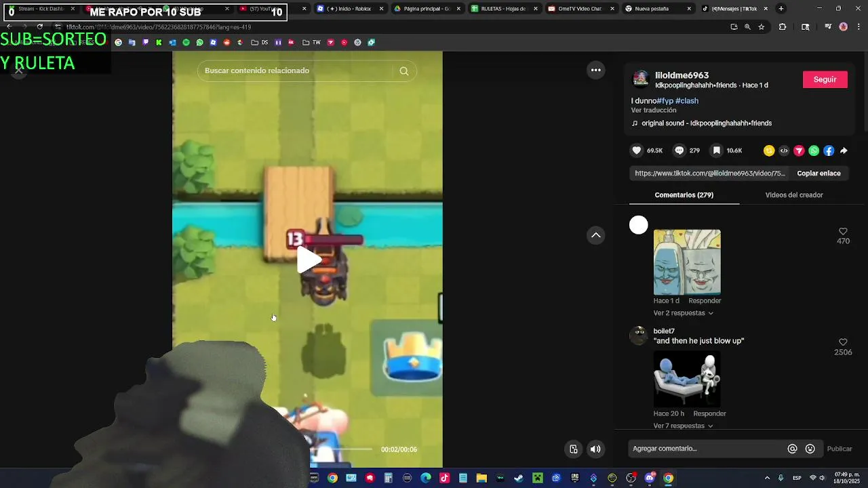This screenshot has width=868, height=488.
Task: Click the yellow repost share icon
Action: point(769,150)
